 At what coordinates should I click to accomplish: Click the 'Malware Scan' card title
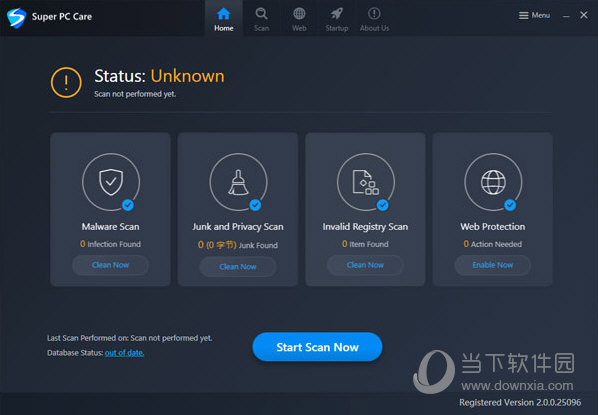point(111,227)
